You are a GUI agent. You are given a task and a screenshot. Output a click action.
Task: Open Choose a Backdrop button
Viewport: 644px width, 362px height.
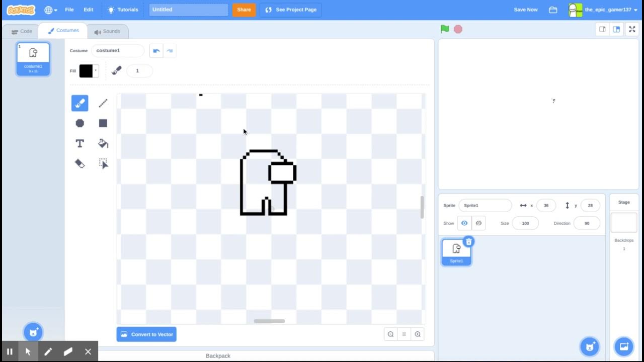(x=624, y=346)
